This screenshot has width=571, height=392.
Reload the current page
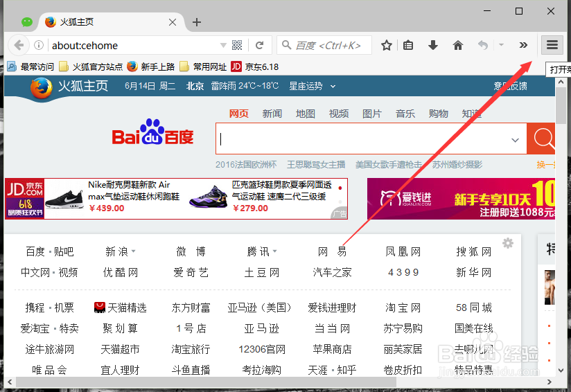[x=259, y=45]
